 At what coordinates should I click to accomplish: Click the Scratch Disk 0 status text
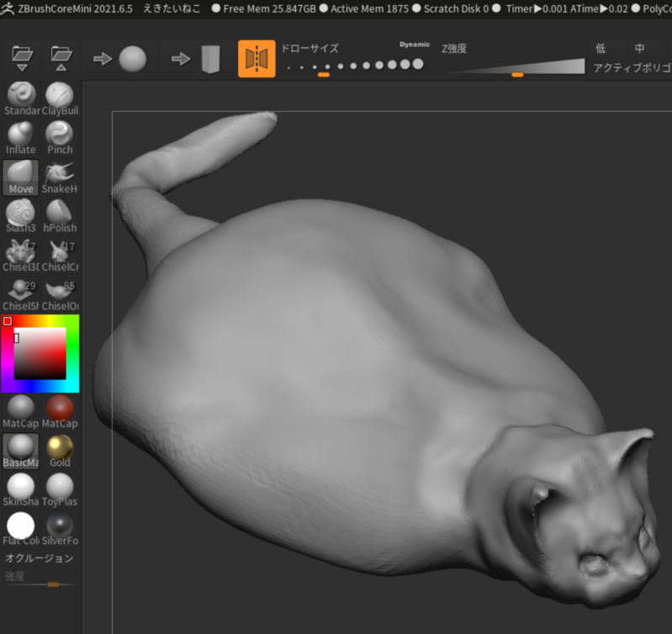pos(456,8)
